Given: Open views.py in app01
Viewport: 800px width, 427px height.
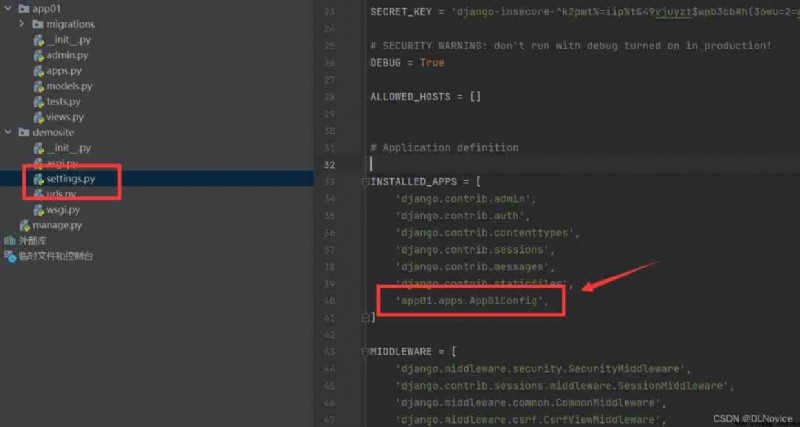Looking at the screenshot, I should tap(65, 117).
